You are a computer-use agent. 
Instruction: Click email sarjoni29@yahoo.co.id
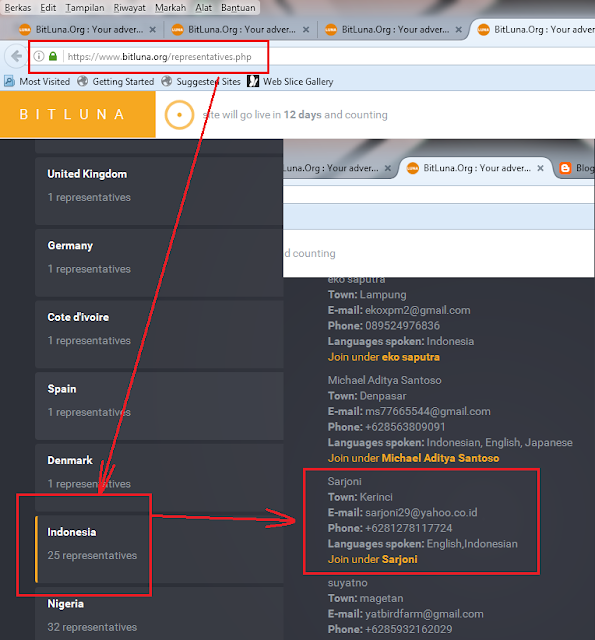[421, 513]
